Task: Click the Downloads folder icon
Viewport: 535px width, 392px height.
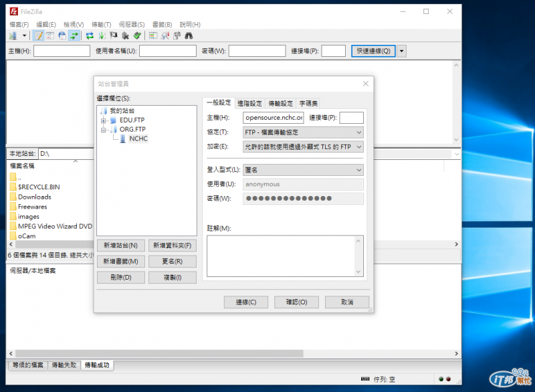Action: coord(13,197)
